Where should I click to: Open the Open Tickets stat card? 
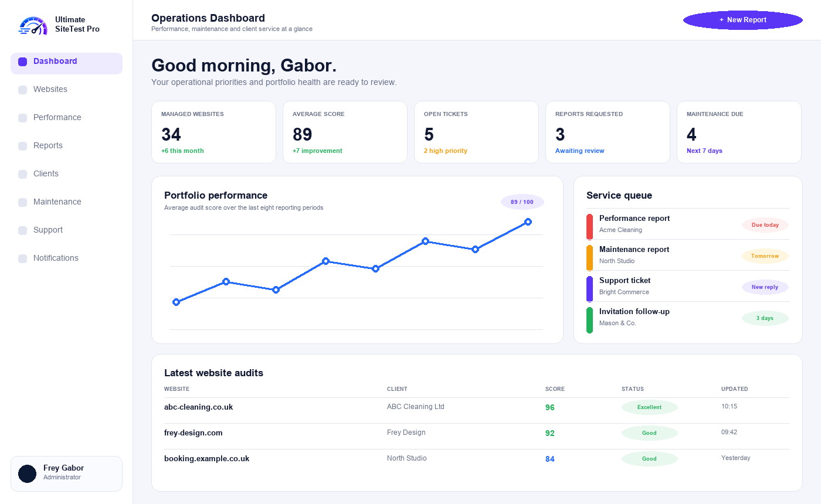pos(476,132)
